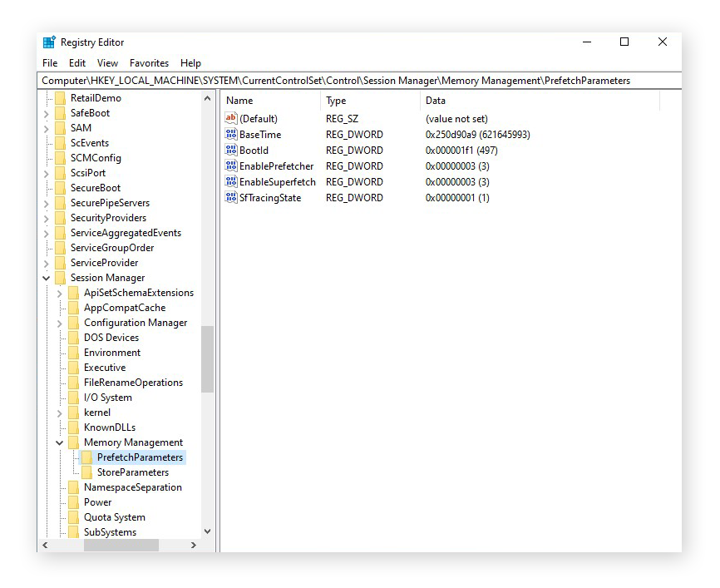
Task: Click the BaseTime data value 0x250d90a9
Action: pos(477,135)
